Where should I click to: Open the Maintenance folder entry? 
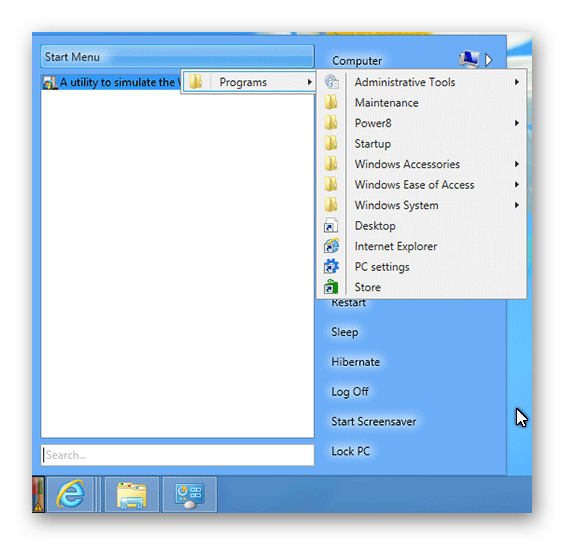[x=422, y=103]
